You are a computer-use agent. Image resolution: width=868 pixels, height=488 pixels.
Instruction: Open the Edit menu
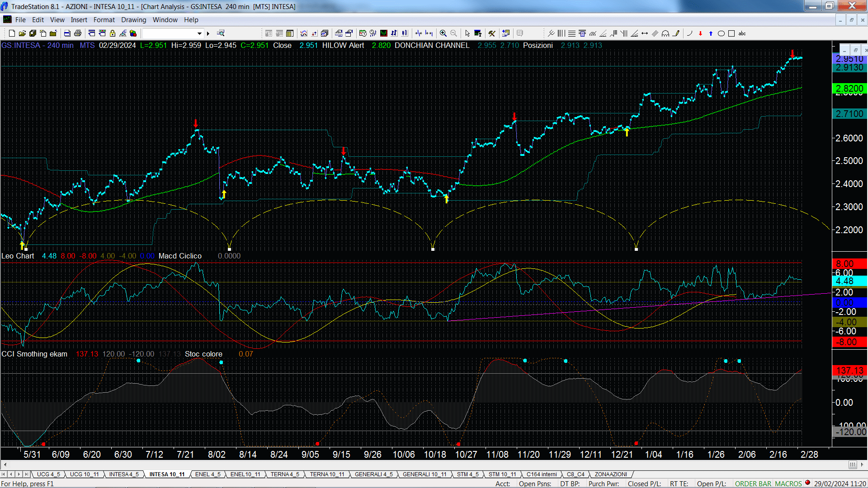38,20
